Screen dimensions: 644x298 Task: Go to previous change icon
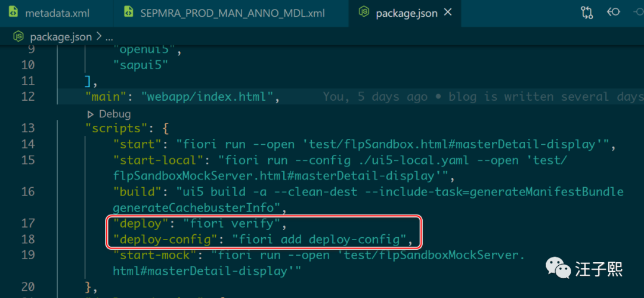click(613, 13)
